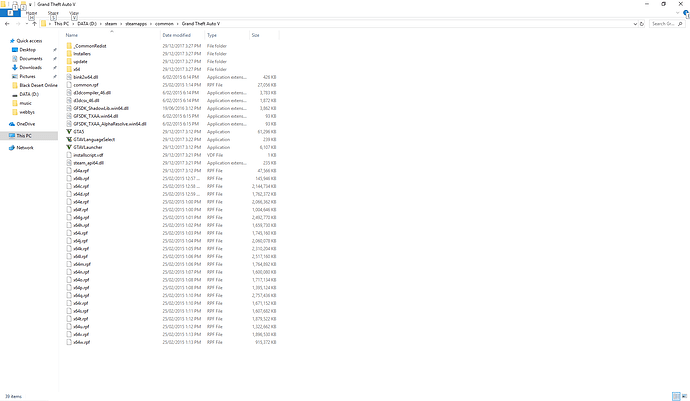Open Pictures in the sidebar

click(x=27, y=77)
